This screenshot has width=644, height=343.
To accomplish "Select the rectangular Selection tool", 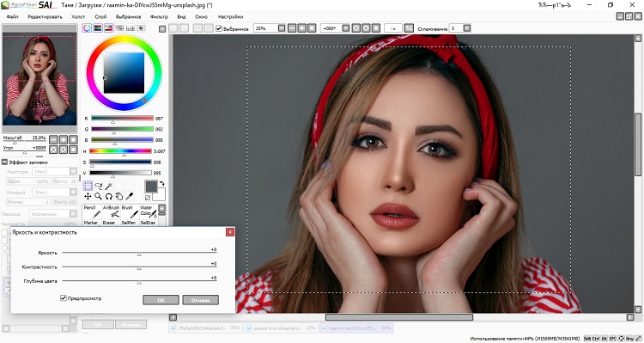I will click(x=88, y=187).
